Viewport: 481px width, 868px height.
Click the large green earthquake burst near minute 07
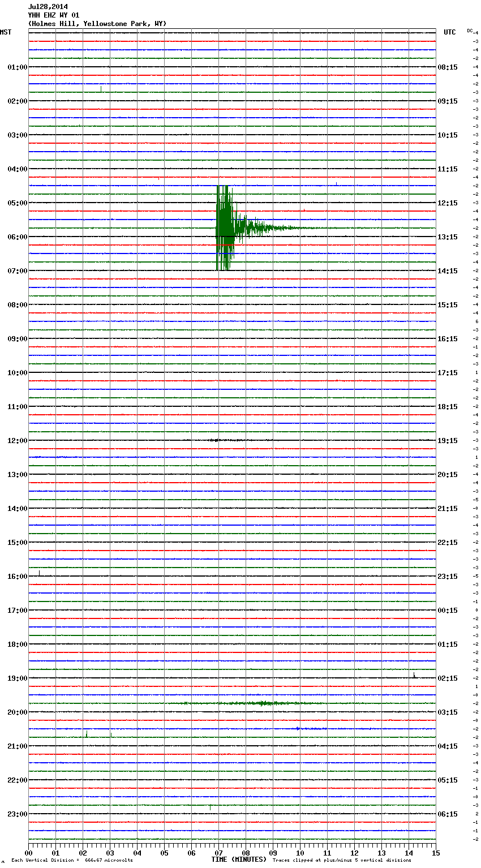pyautogui.click(x=226, y=228)
